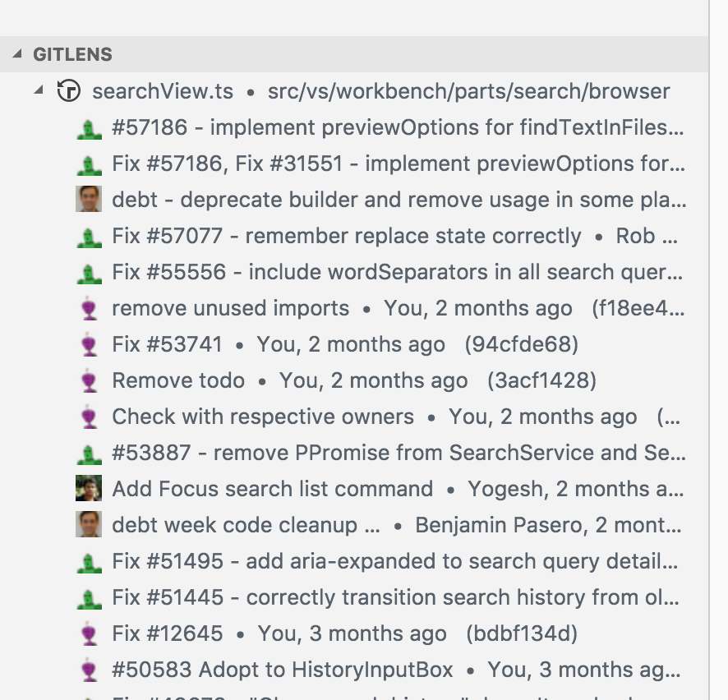
Task: Click the green avatar next to 'Fix #51495'
Action: (x=89, y=561)
